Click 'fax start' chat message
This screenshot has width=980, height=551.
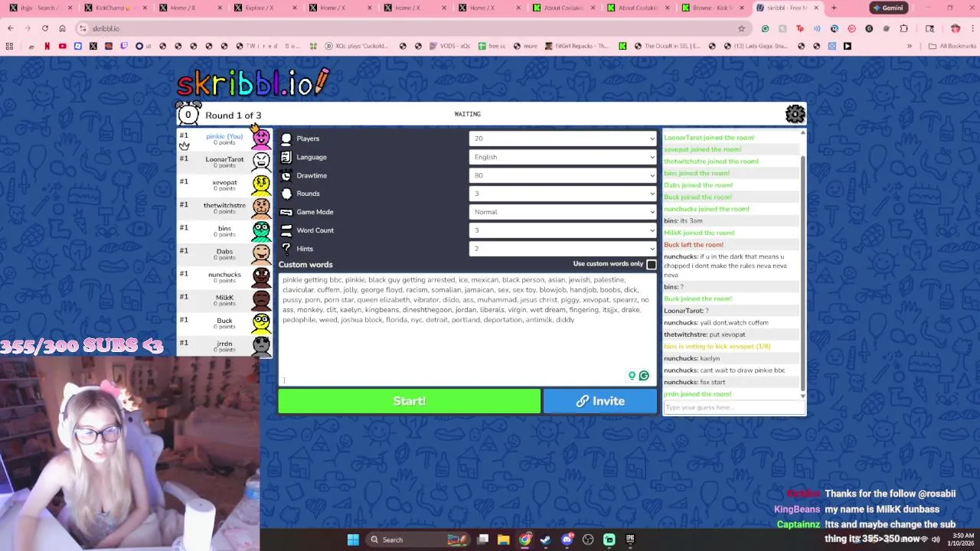pyautogui.click(x=712, y=382)
